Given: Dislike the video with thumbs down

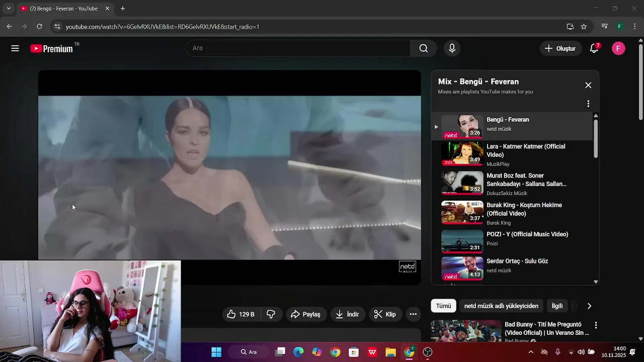Looking at the screenshot, I should click(x=271, y=314).
